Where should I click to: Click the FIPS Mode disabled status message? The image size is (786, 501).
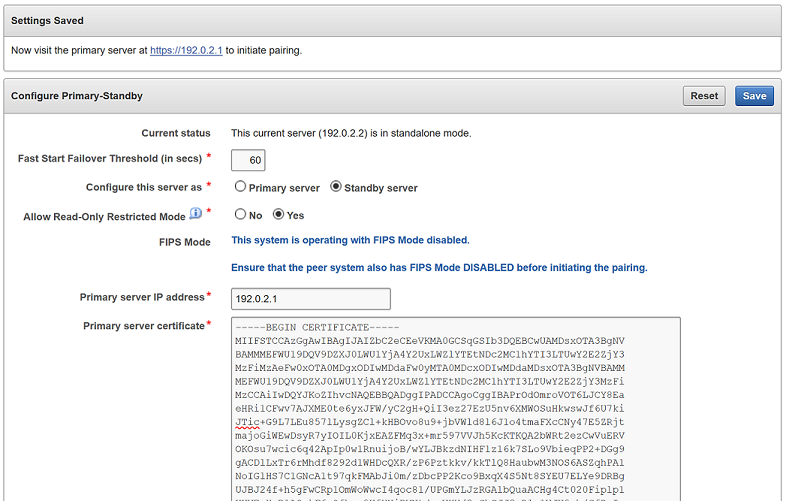point(350,240)
